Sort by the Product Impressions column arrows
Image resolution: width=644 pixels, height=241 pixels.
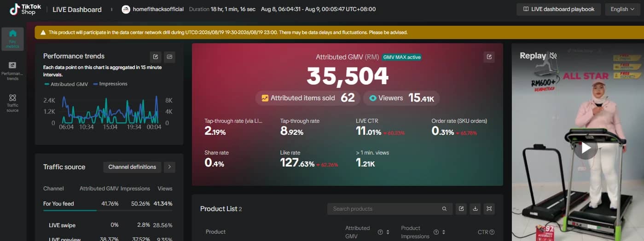(x=443, y=232)
